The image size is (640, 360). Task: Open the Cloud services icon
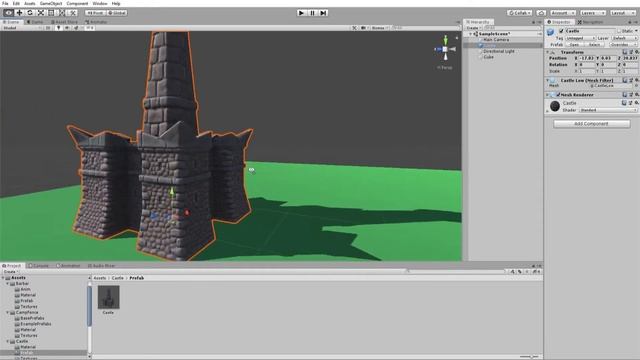541,13
